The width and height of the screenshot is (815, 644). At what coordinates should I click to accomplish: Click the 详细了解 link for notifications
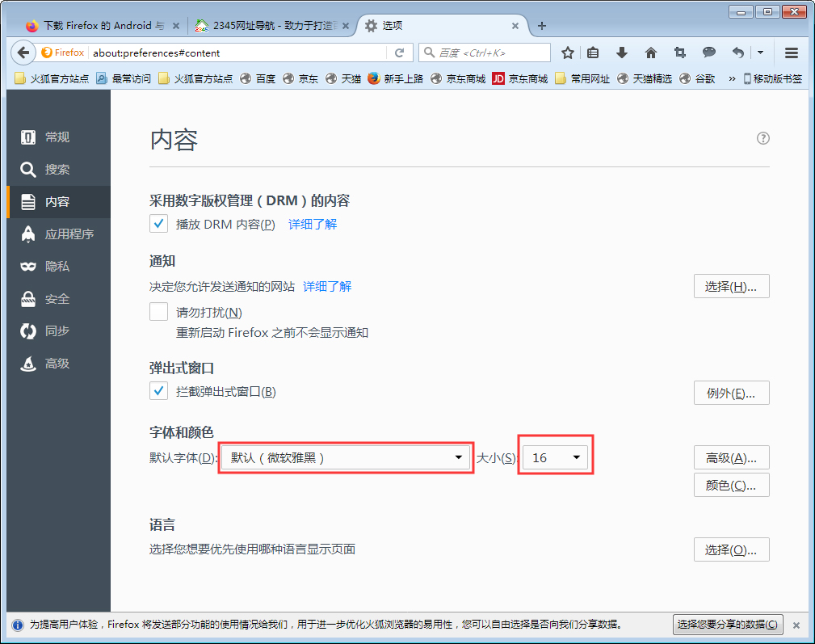coord(326,285)
